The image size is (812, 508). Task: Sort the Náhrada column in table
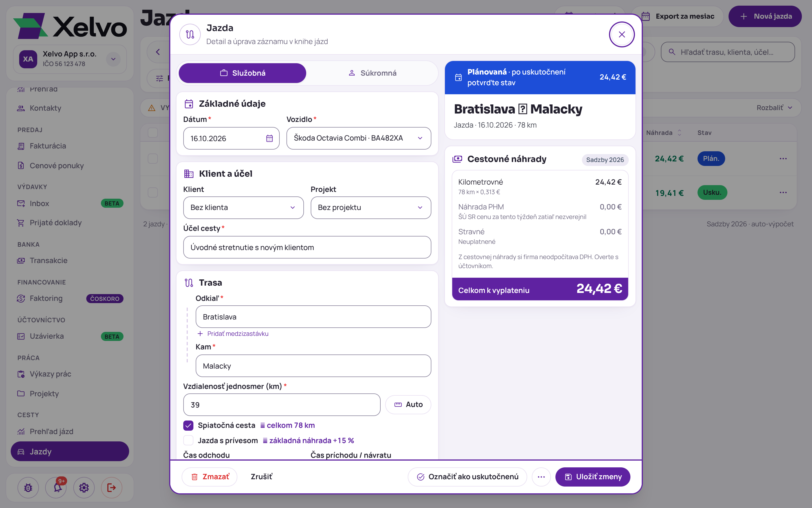pos(679,133)
